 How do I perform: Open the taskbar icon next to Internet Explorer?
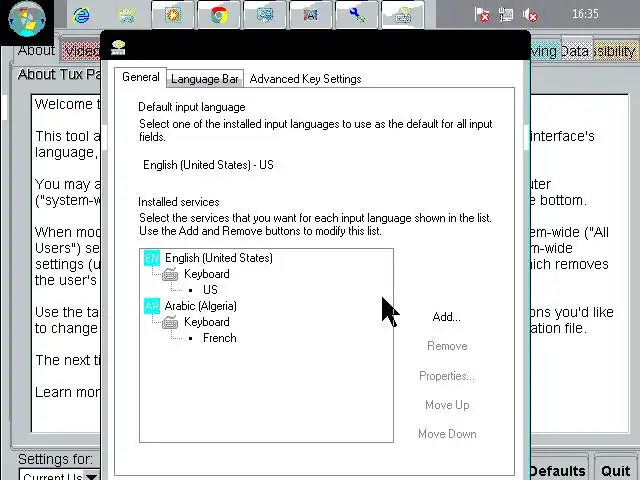point(127,16)
